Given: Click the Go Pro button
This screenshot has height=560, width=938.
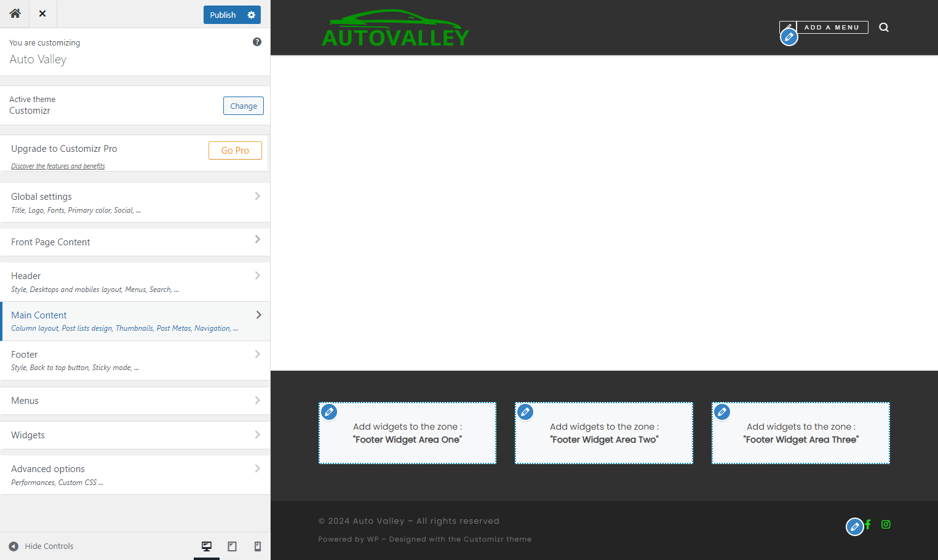Looking at the screenshot, I should 235,151.
